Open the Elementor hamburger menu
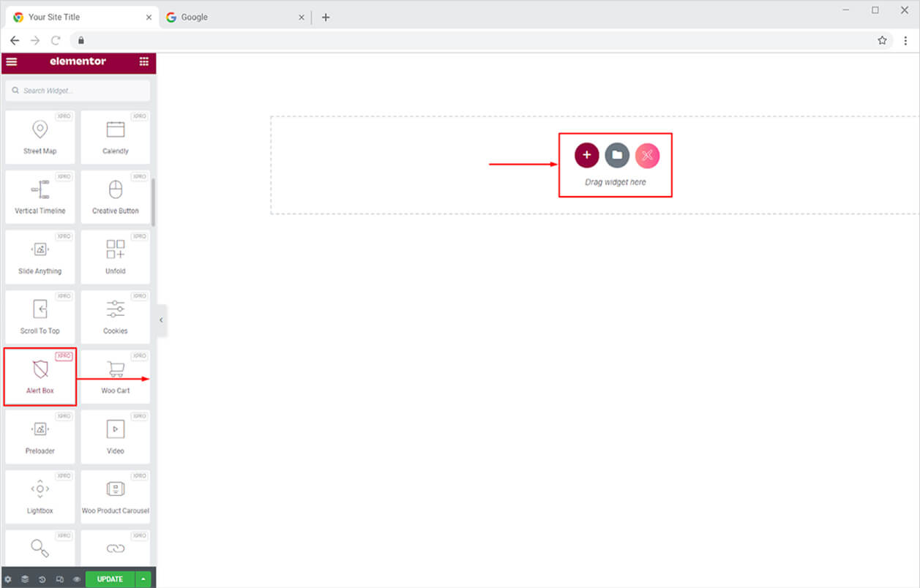 11,62
